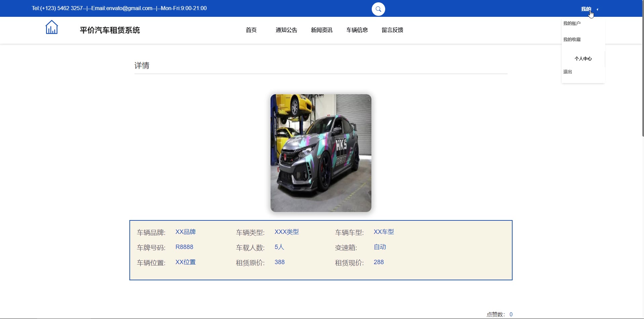
Task: Open 我的收藏 in the user menu
Action: pyautogui.click(x=572, y=40)
